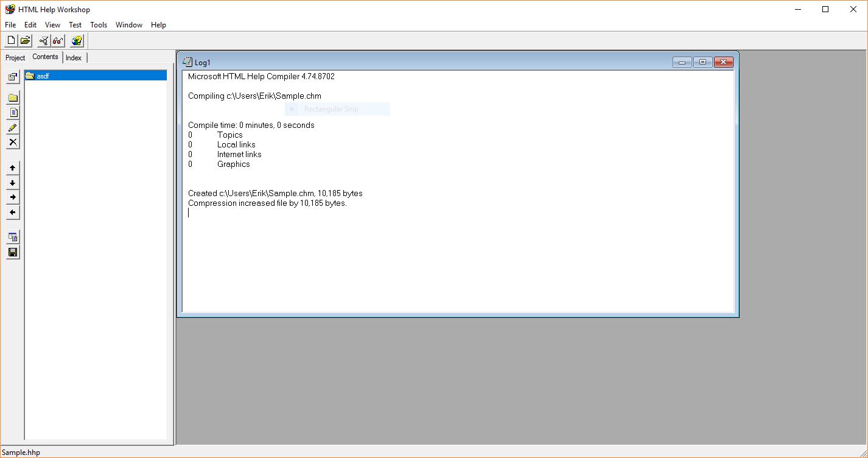Open the Test menu
The height and width of the screenshot is (458, 868).
coord(75,25)
